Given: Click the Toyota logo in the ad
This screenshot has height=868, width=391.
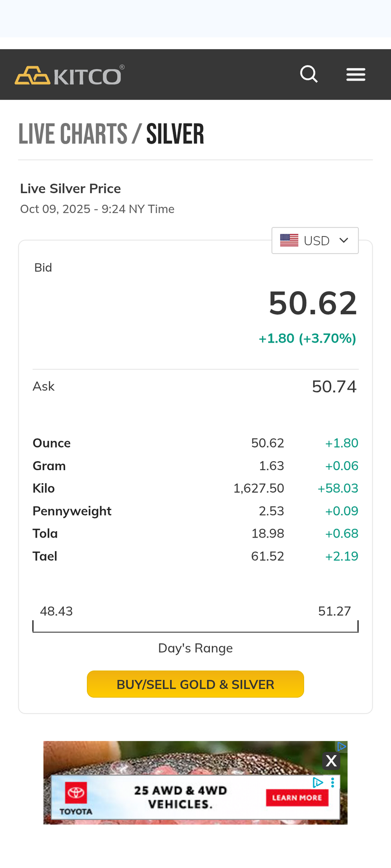Looking at the screenshot, I should [76, 798].
